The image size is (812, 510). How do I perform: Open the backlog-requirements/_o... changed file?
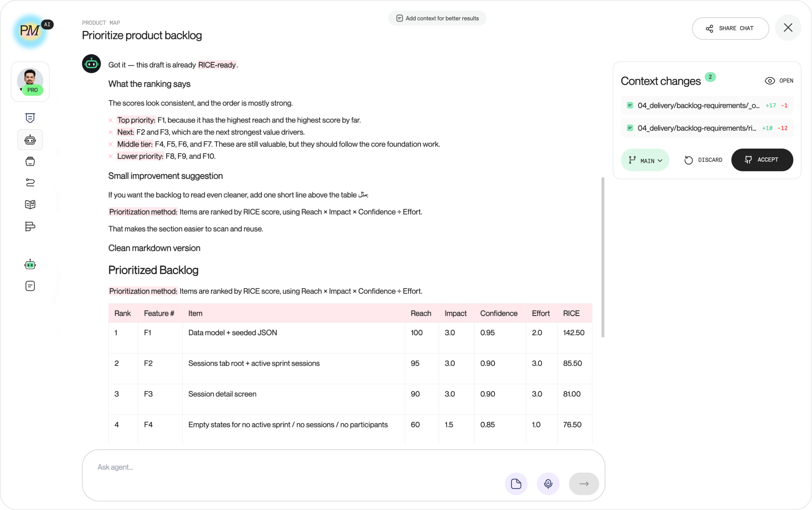click(x=707, y=105)
